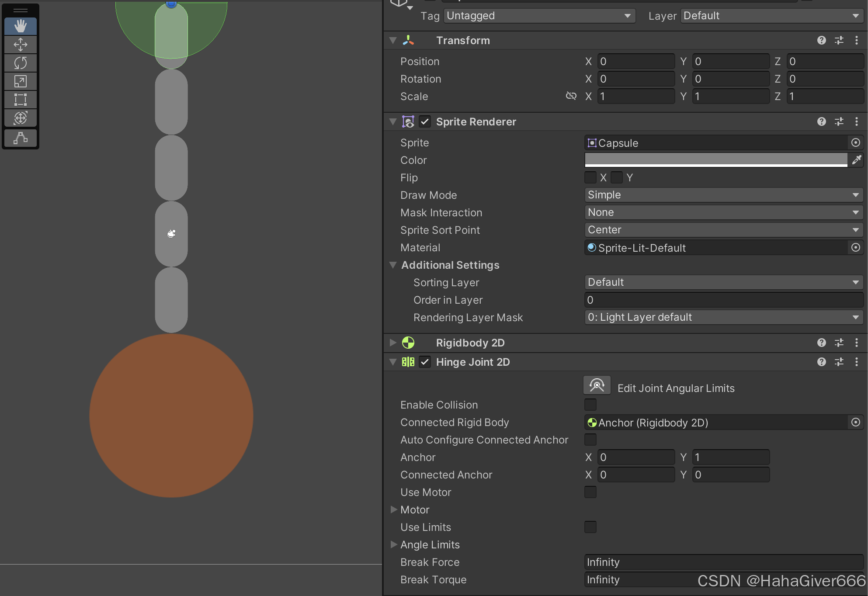Select the Rect tool
The image size is (868, 596).
[21, 100]
